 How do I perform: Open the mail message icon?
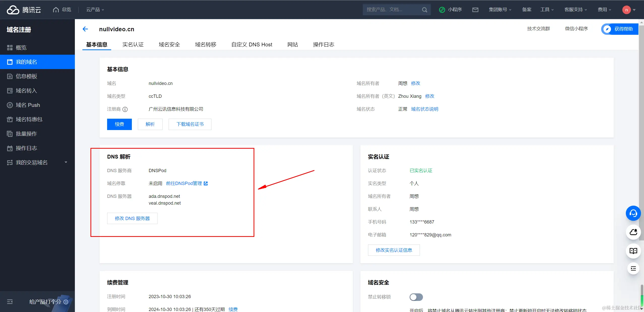pyautogui.click(x=475, y=10)
